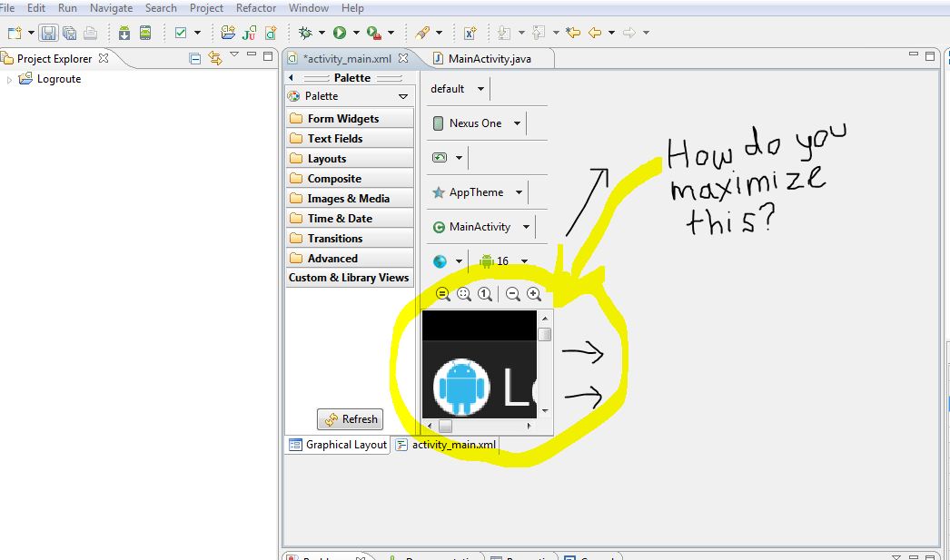Screen dimensions: 950x560
Task: Click the zoom in magnifier in layout editor
Action: tap(534, 294)
